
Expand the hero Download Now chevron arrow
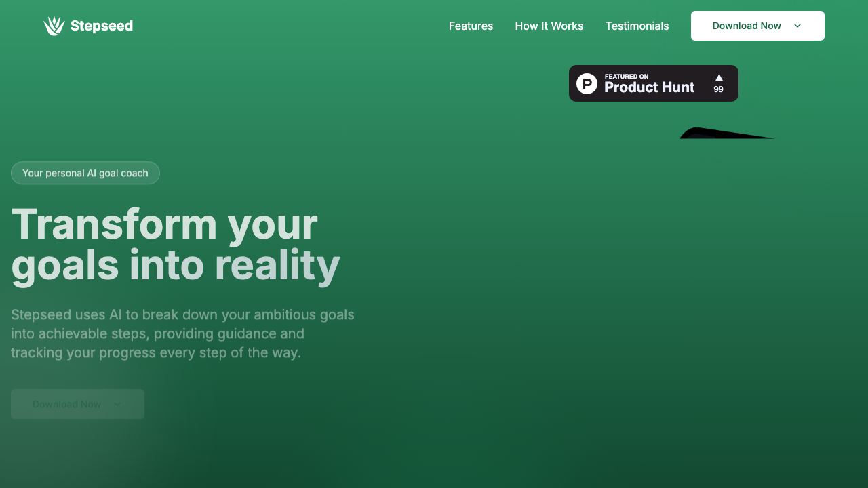coord(117,404)
